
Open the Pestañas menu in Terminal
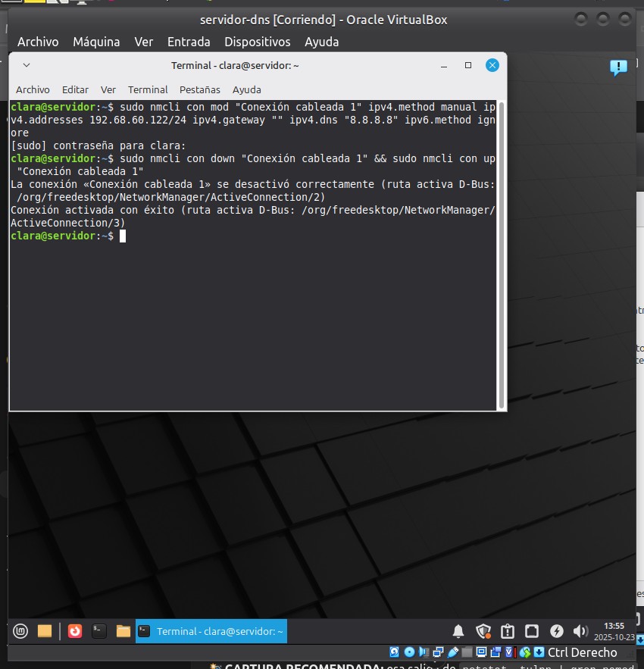tap(200, 89)
